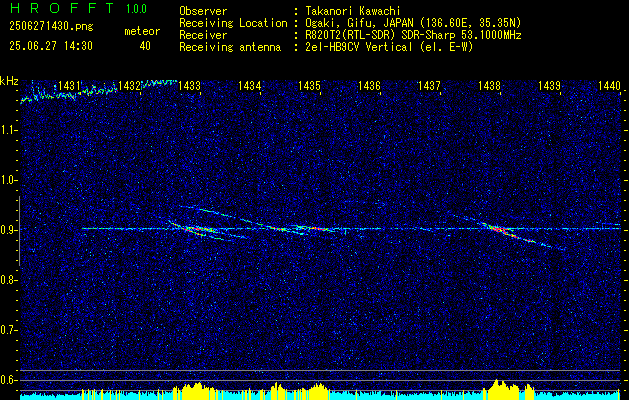
Task: Click the Receiving Location label
Action: pyautogui.click(x=233, y=24)
